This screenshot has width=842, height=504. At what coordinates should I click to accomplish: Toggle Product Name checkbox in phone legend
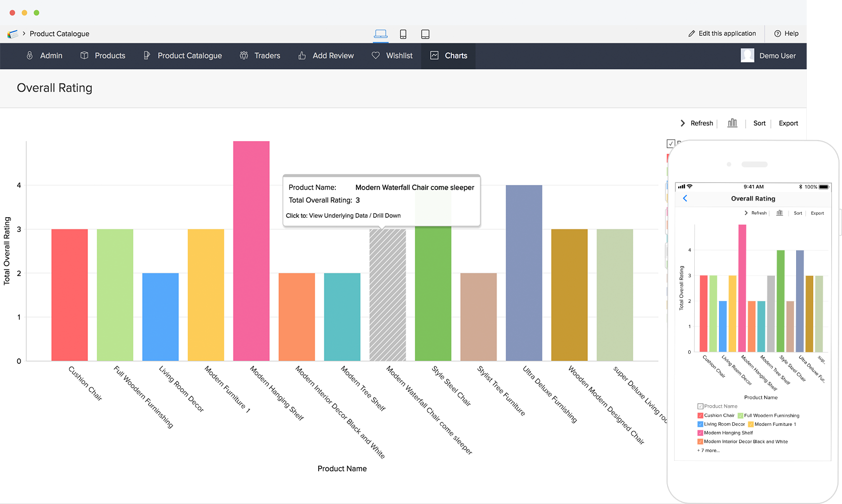(700, 406)
